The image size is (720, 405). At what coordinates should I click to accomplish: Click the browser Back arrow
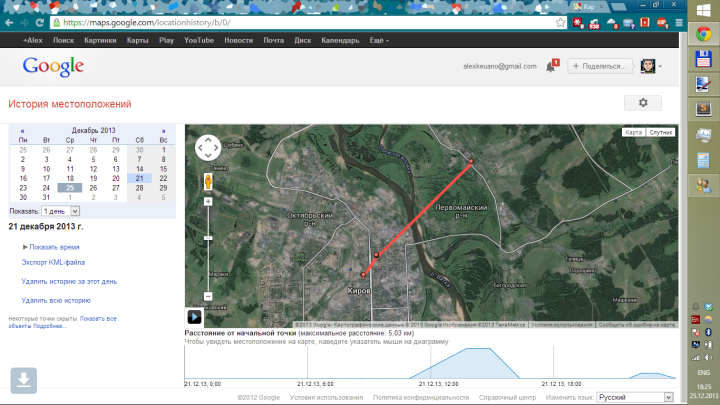coord(10,22)
